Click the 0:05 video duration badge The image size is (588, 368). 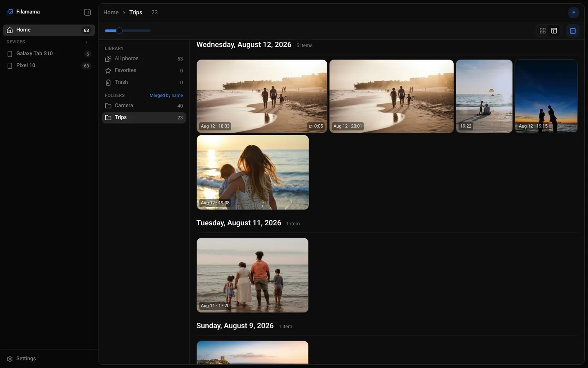(316, 126)
